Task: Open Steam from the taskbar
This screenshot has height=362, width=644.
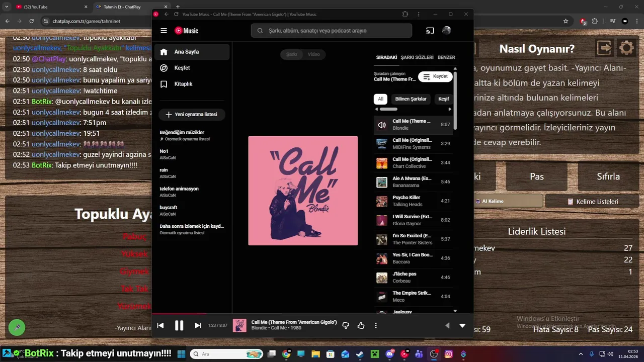Action: point(360,354)
